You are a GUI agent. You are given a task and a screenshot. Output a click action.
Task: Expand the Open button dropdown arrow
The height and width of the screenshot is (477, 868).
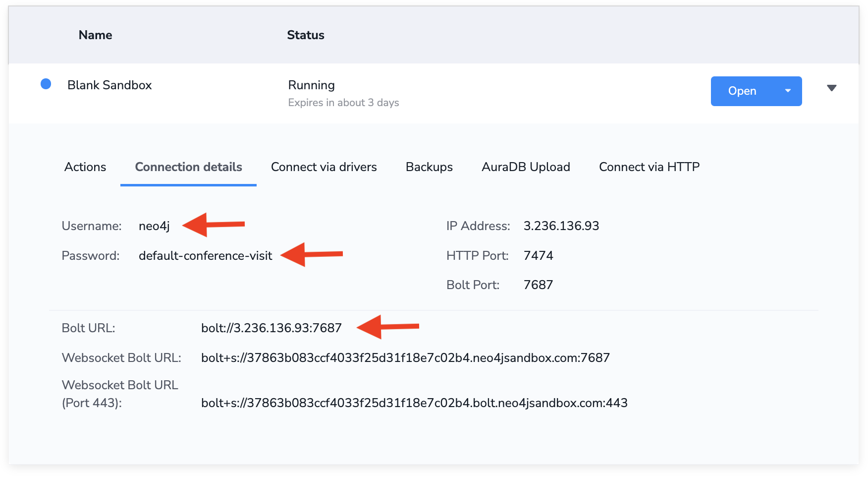point(787,91)
